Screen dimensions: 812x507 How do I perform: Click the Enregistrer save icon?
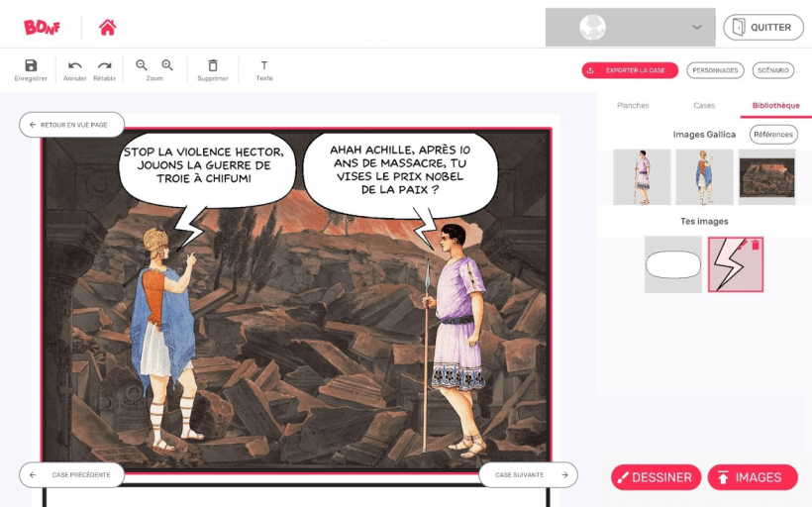(x=31, y=66)
